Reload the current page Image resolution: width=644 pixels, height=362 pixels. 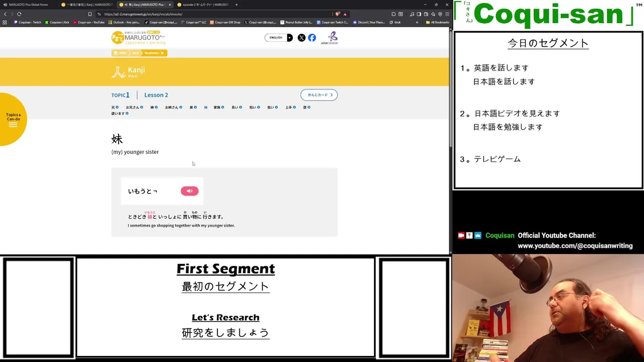pos(19,14)
